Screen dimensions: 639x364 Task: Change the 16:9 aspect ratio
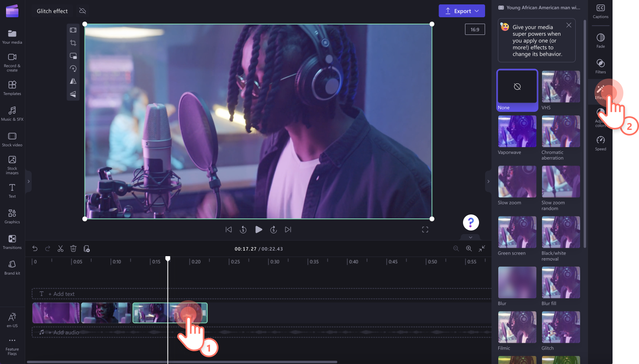coord(475,29)
